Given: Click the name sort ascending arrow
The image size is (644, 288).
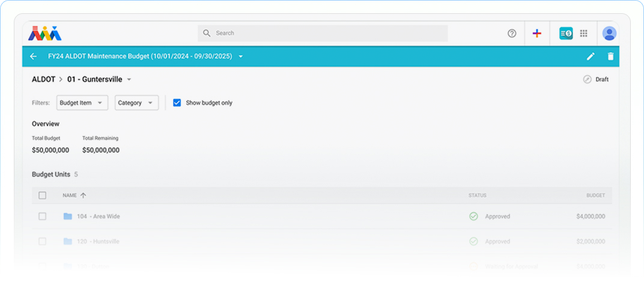Looking at the screenshot, I should point(84,195).
